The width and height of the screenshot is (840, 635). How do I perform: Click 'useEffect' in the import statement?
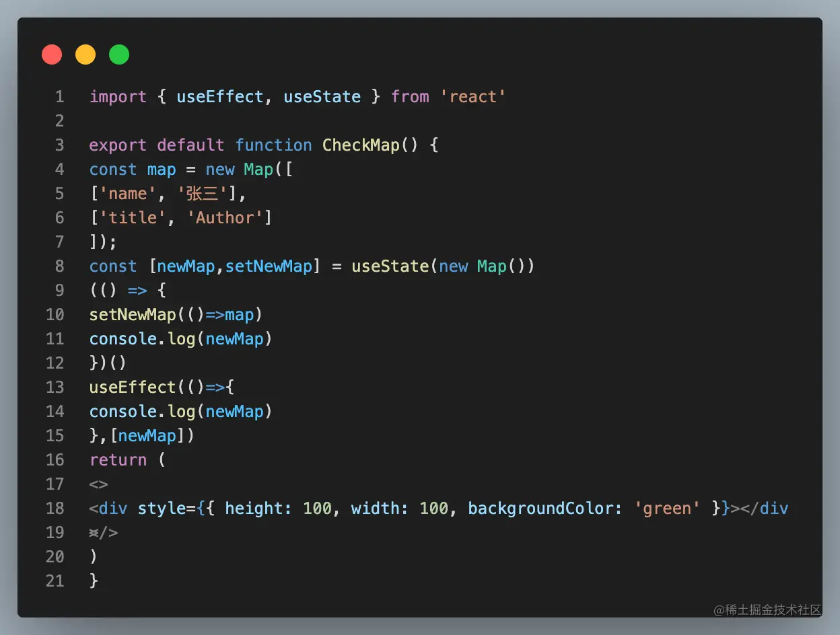click(x=220, y=97)
